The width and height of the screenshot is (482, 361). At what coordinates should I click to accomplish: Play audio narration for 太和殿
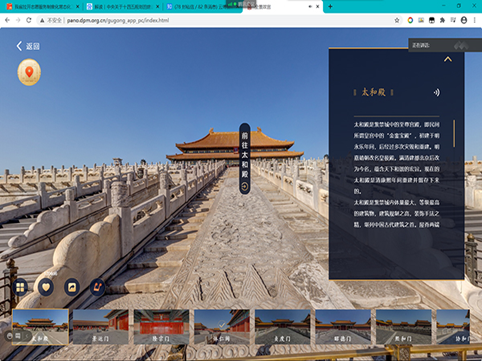tap(437, 92)
